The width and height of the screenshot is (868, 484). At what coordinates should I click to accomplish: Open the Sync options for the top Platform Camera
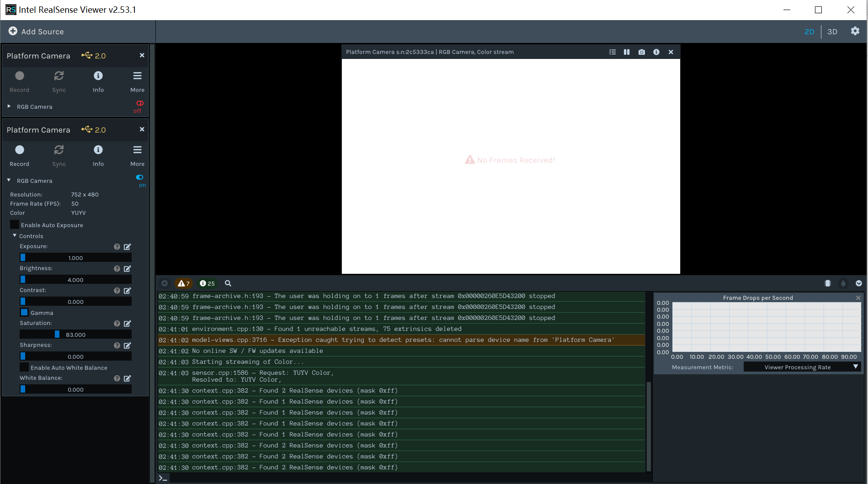[59, 76]
